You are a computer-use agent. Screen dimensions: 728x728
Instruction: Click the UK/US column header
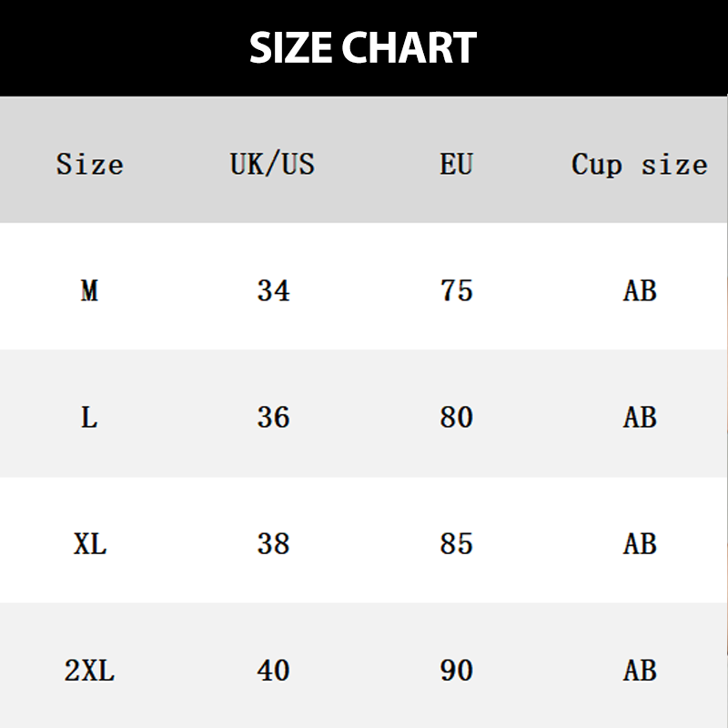coord(272,165)
